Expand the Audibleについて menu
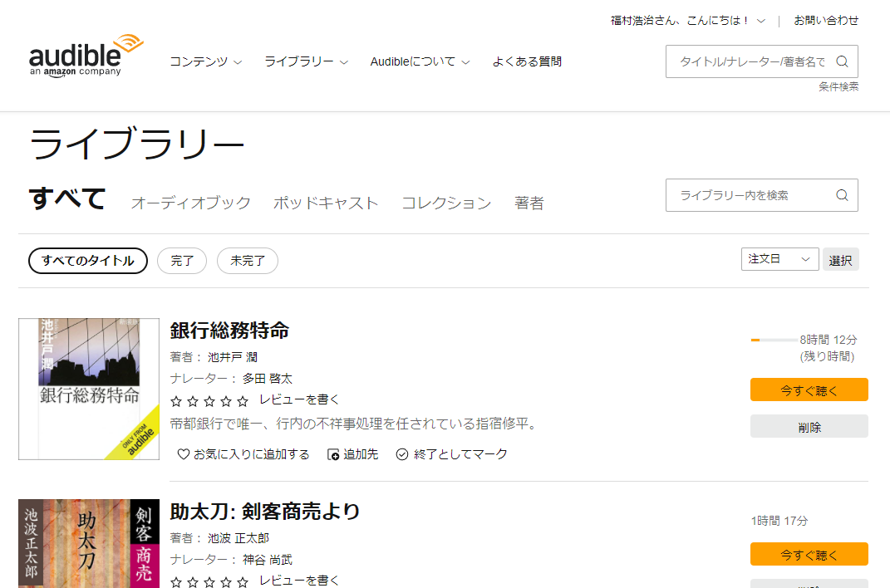The width and height of the screenshot is (890, 588). 420,61
